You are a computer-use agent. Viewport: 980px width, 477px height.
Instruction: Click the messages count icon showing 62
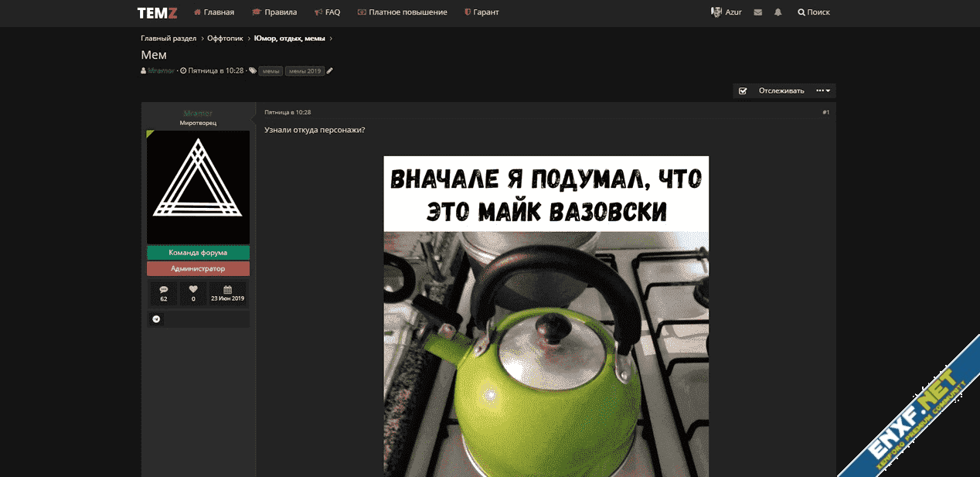(x=164, y=293)
